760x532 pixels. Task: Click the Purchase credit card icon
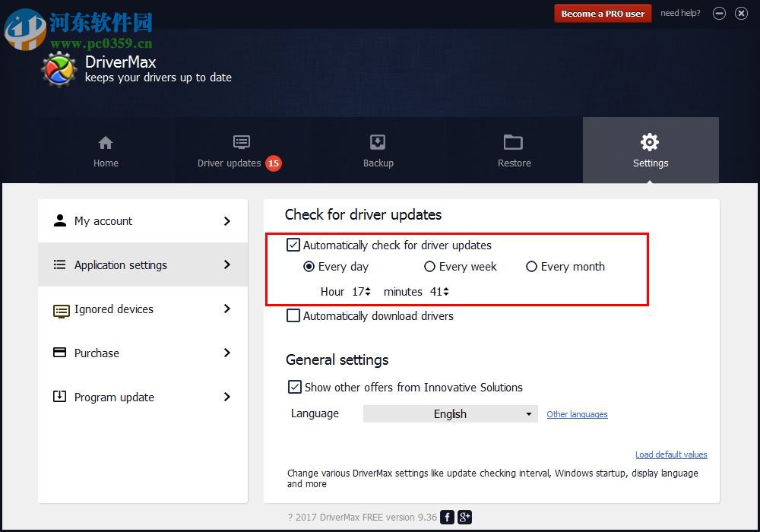(x=59, y=352)
